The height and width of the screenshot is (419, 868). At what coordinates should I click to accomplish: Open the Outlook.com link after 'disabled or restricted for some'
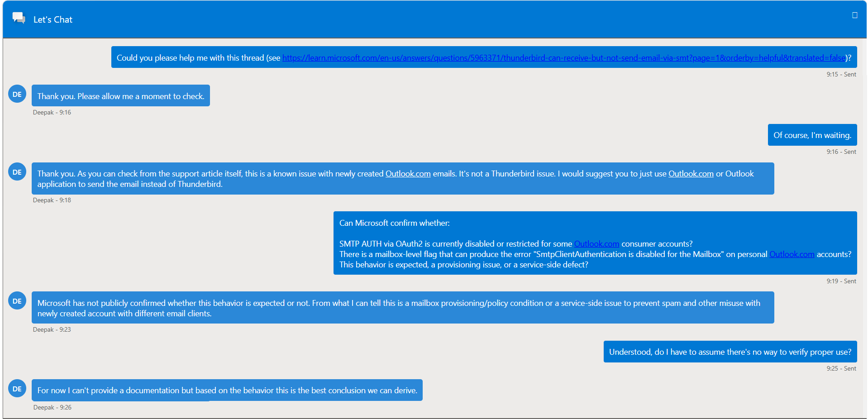pyautogui.click(x=596, y=244)
